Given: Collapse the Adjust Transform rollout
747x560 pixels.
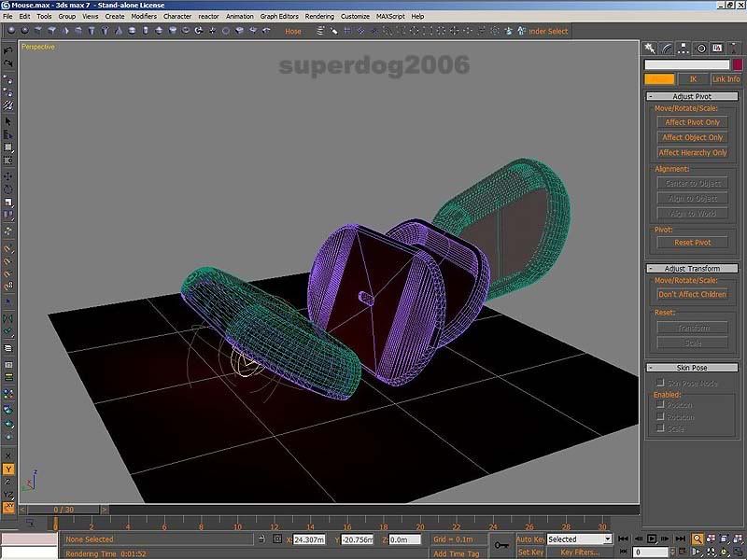Looking at the screenshot, I should 691,269.
